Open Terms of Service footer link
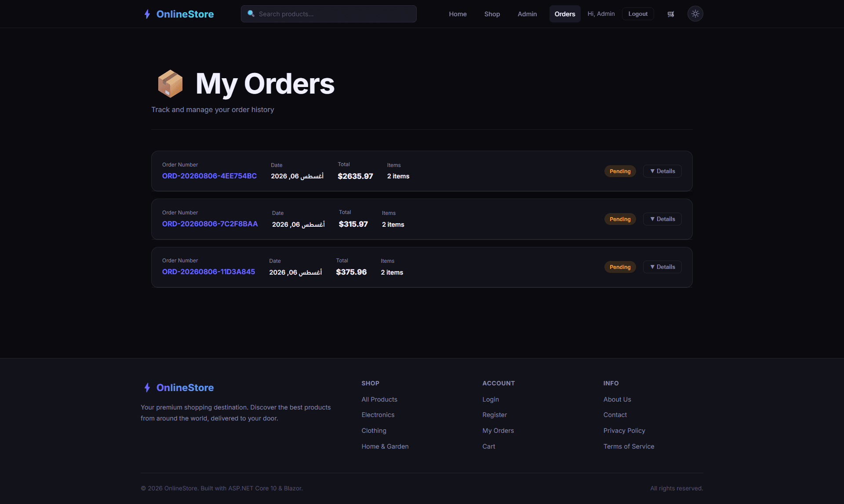 pyautogui.click(x=629, y=446)
